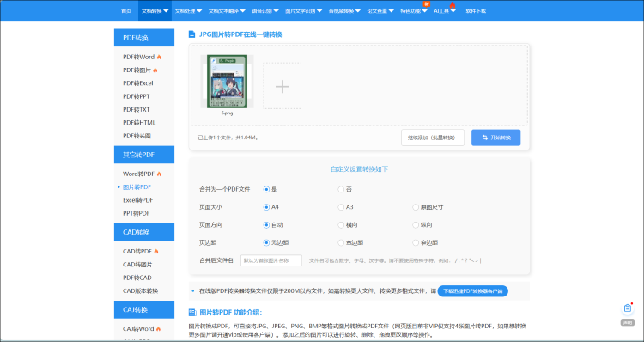644x342 pixels.
Task: Open PDF转长图 in the sidebar
Action: pos(137,136)
